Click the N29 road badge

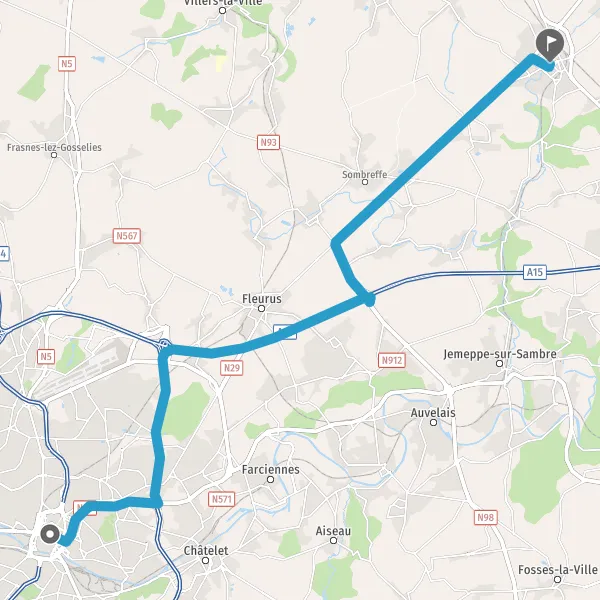pos(232,368)
